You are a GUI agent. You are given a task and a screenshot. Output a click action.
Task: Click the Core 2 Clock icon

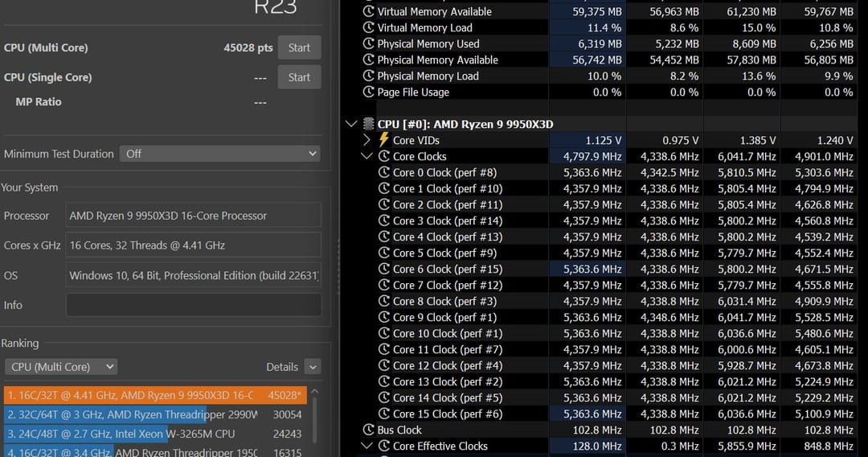tap(383, 204)
